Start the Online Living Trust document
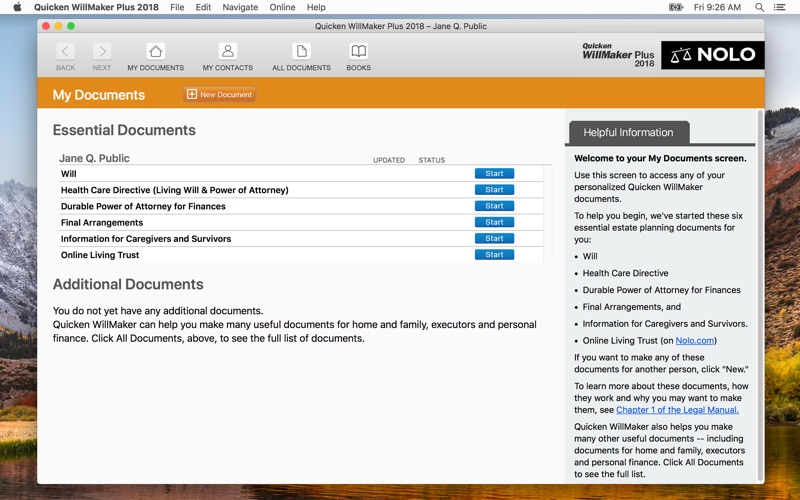Image resolution: width=800 pixels, height=500 pixels. pyautogui.click(x=494, y=255)
